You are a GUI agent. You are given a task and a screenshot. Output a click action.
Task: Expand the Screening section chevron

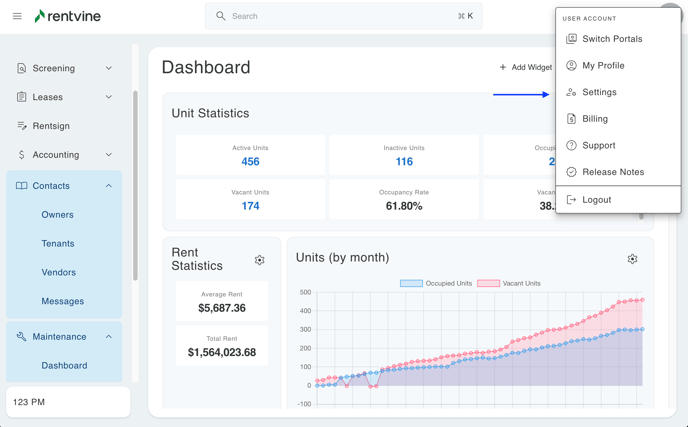(x=109, y=68)
